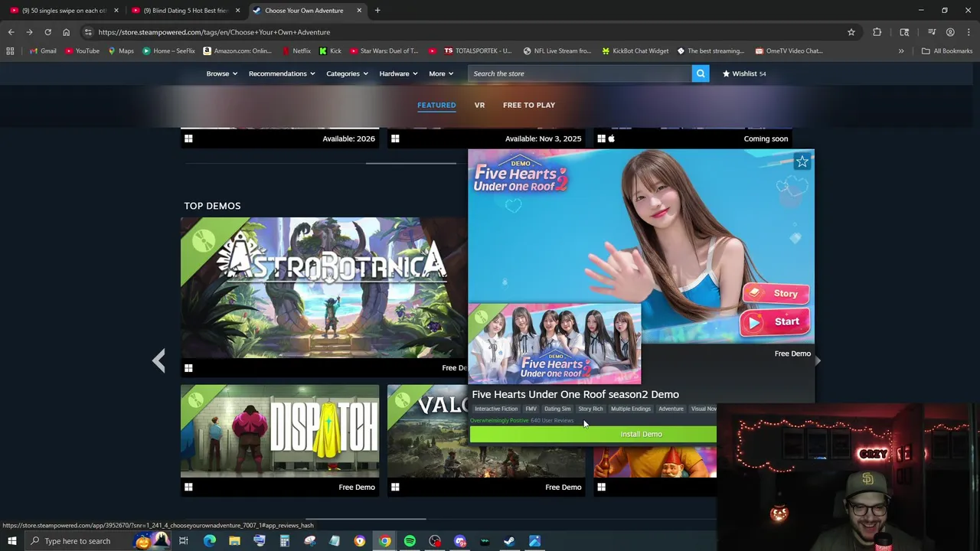Open the YouTube bookmark
This screenshot has width=980, height=551.
[x=82, y=51]
